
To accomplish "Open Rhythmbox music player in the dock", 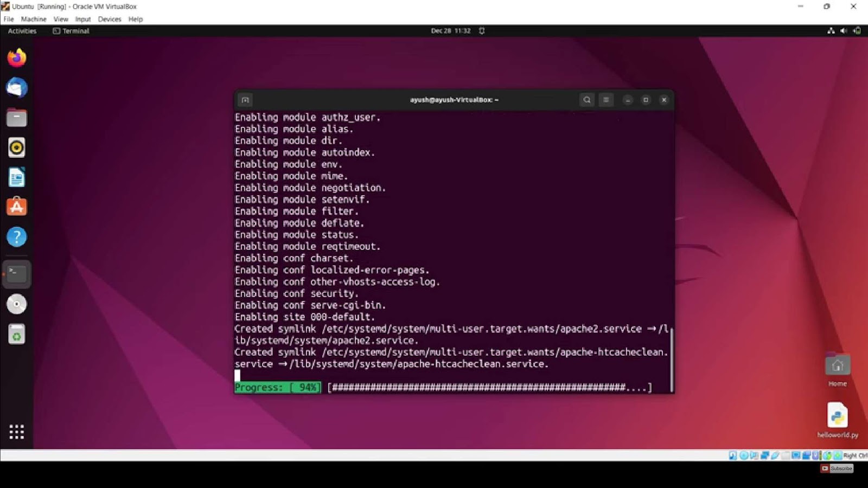I will point(17,147).
